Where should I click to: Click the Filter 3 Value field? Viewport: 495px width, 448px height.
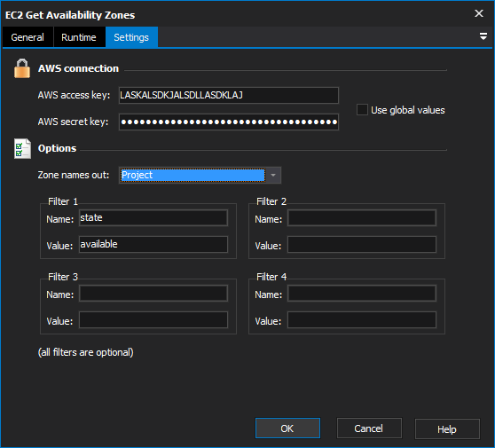(153, 320)
